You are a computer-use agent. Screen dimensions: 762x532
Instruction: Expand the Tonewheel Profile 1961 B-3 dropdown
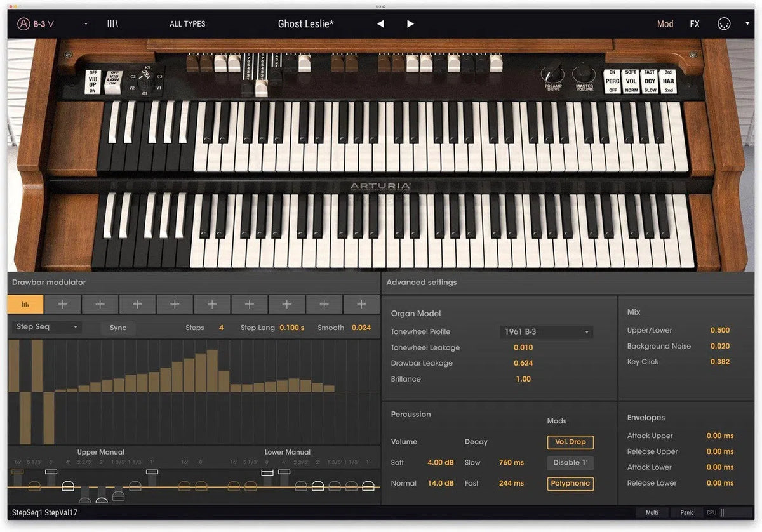coord(546,332)
